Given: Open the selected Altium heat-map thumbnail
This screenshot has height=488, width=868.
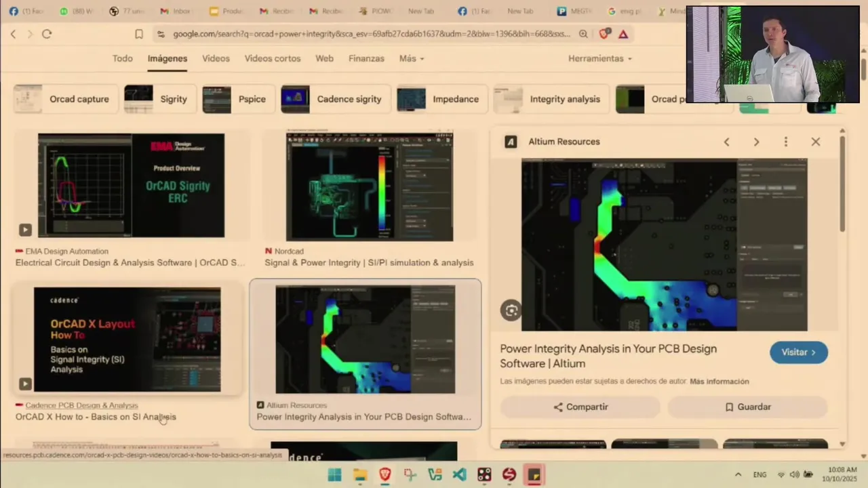Looking at the screenshot, I should [366, 340].
